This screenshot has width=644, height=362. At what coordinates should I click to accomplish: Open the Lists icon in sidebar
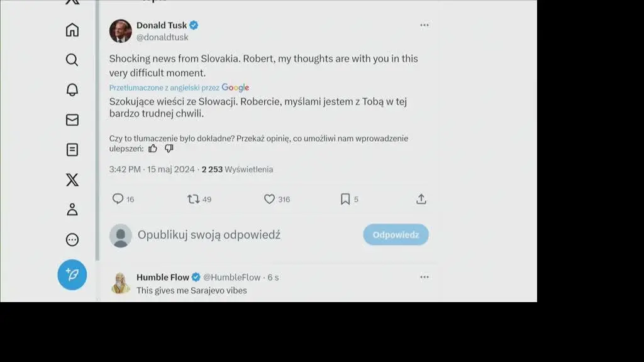coord(72,150)
